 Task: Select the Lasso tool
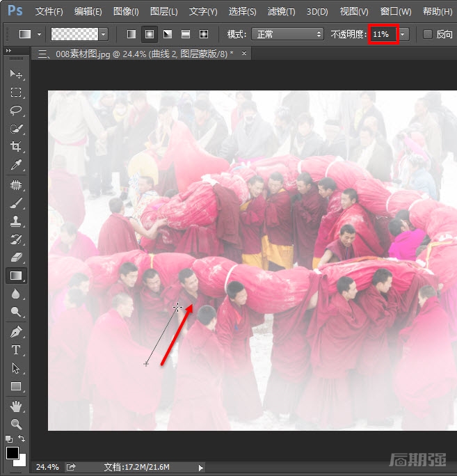[16, 110]
